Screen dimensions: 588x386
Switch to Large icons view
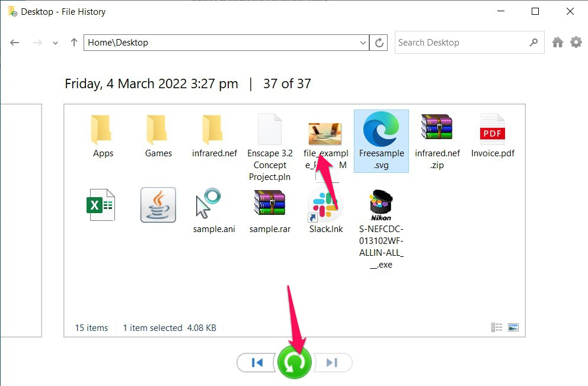513,327
